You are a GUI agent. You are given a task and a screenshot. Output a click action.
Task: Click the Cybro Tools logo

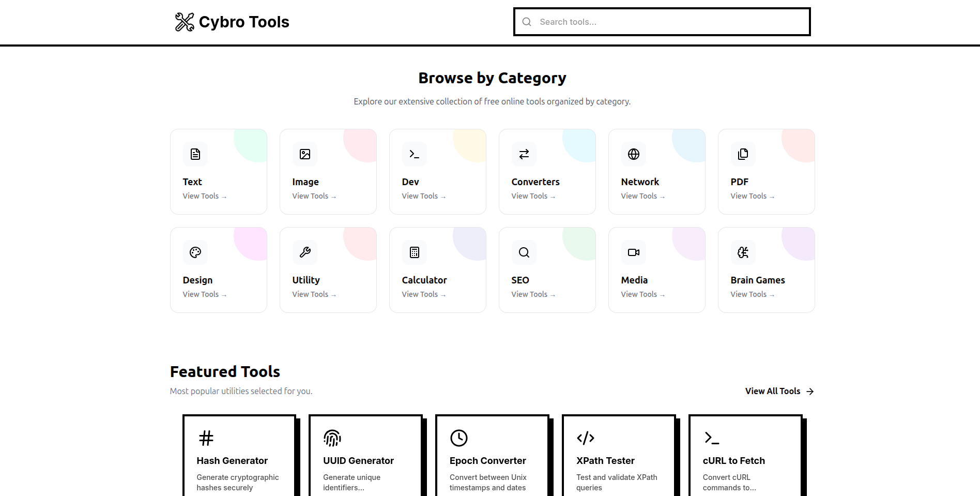[x=232, y=22]
